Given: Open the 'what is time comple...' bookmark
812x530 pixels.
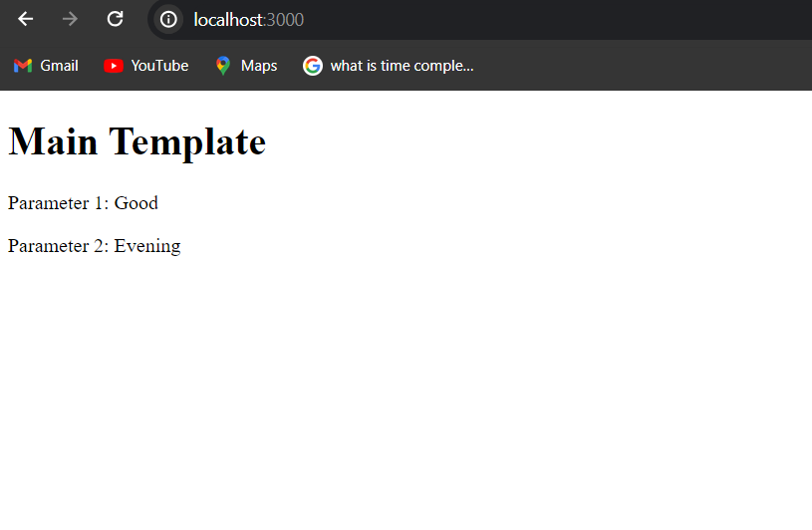Looking at the screenshot, I should click(x=388, y=66).
